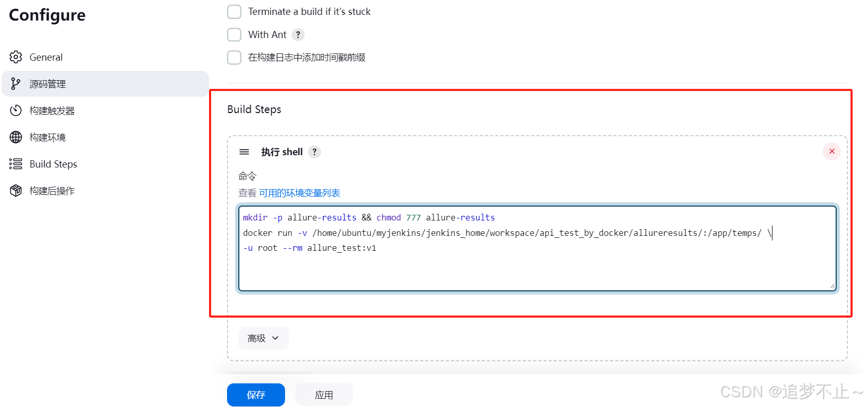Click the Build Steps list icon
Image resolution: width=868 pixels, height=407 pixels.
tap(16, 164)
